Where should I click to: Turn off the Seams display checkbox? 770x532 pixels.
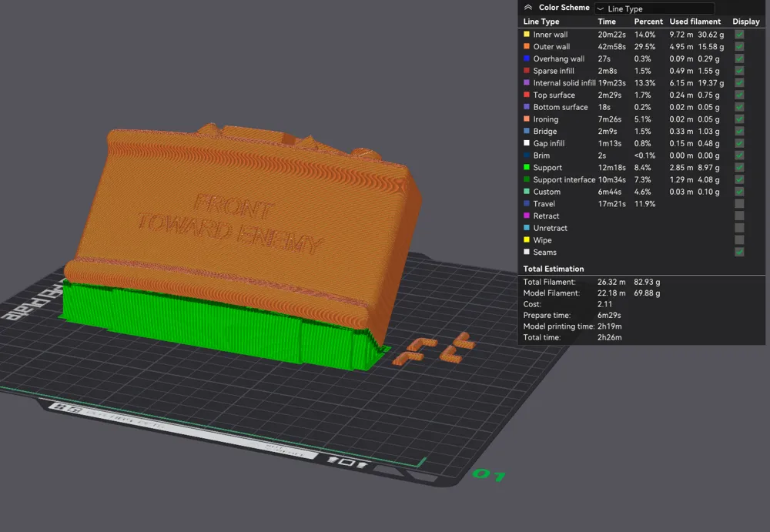coord(739,253)
